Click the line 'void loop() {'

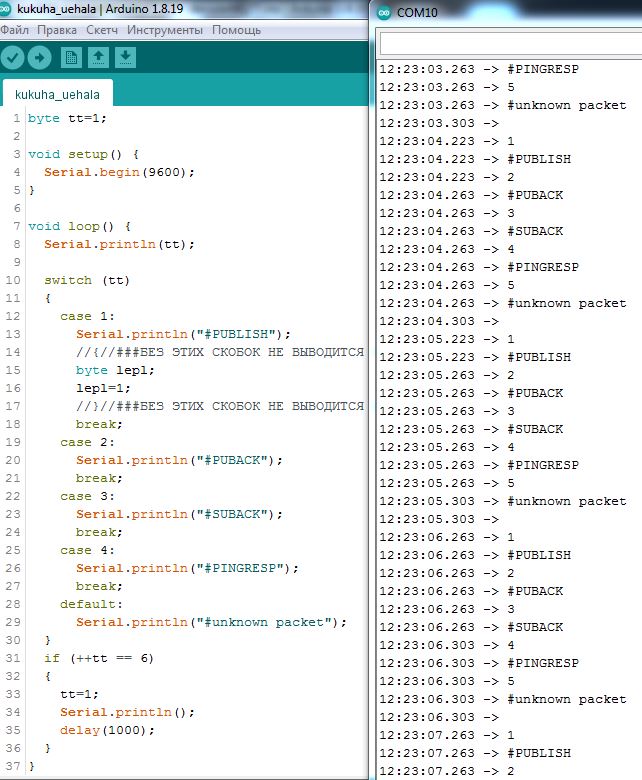[80, 226]
